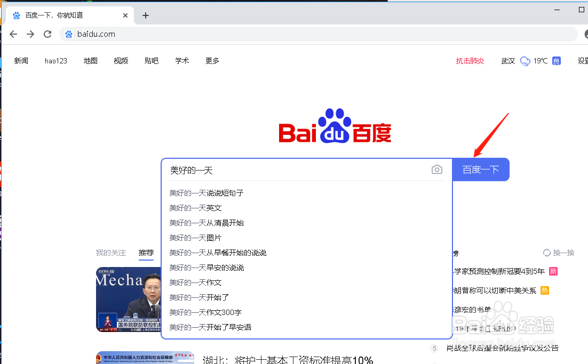The image size is (588, 364).
Task: Open the 新闻 link
Action: pyautogui.click(x=21, y=61)
